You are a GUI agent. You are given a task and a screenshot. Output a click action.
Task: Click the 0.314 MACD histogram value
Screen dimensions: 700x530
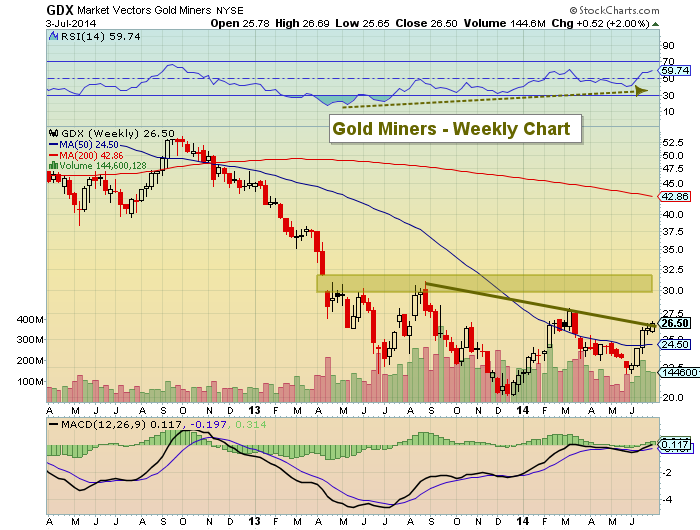click(x=250, y=425)
